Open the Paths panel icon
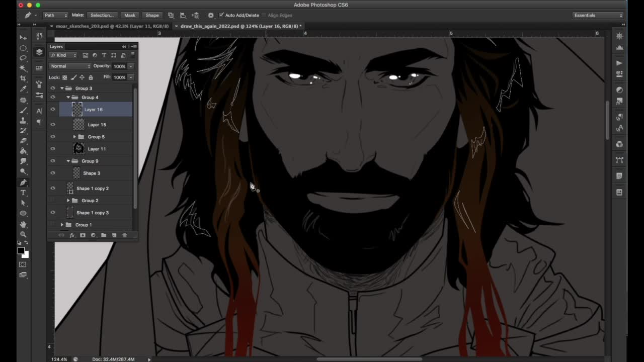 tap(619, 160)
